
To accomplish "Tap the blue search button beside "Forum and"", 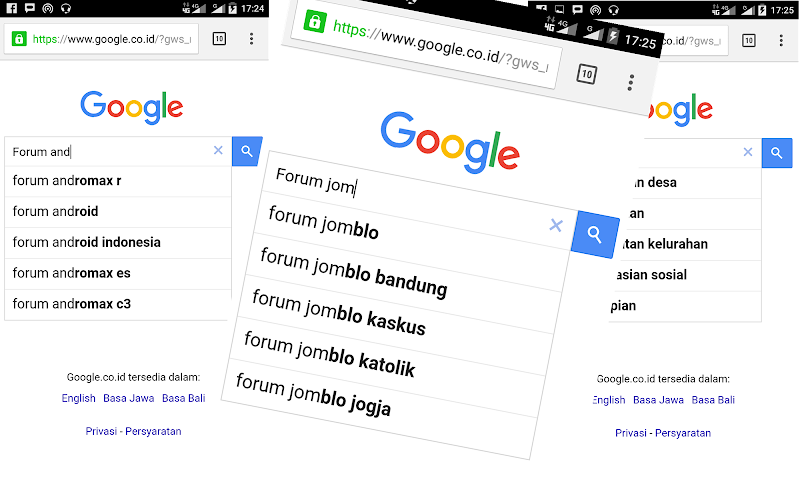I will point(247,151).
